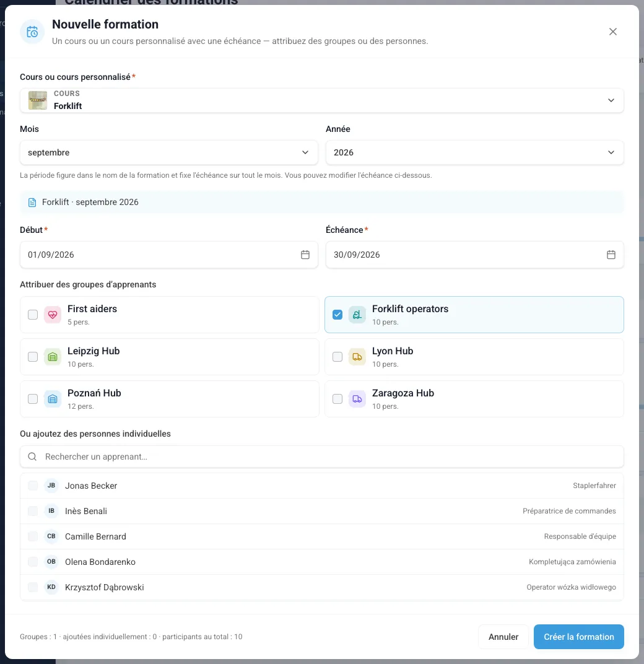
Task: Click the Début date field 01/09/2026
Action: point(169,255)
